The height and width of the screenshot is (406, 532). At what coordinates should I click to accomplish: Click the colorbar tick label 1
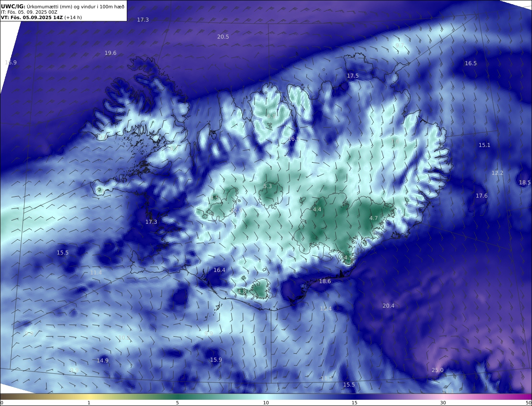pyautogui.click(x=89, y=403)
